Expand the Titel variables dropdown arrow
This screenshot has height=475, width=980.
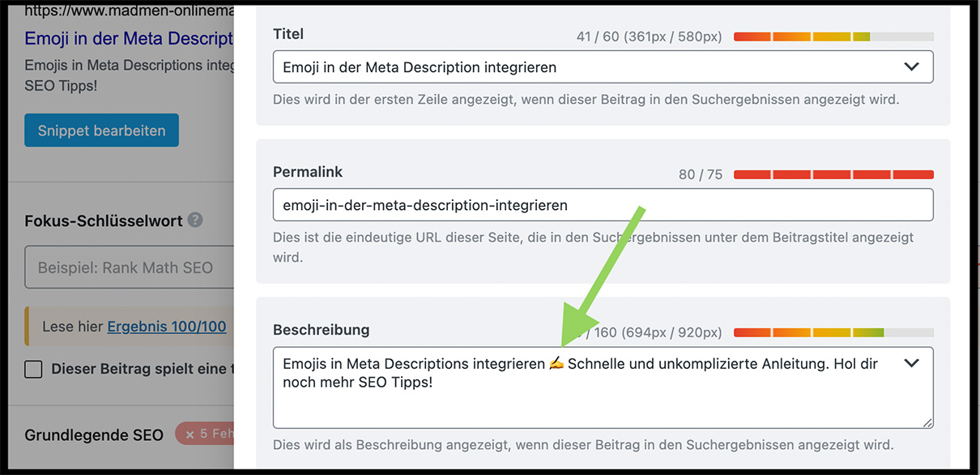tap(911, 66)
